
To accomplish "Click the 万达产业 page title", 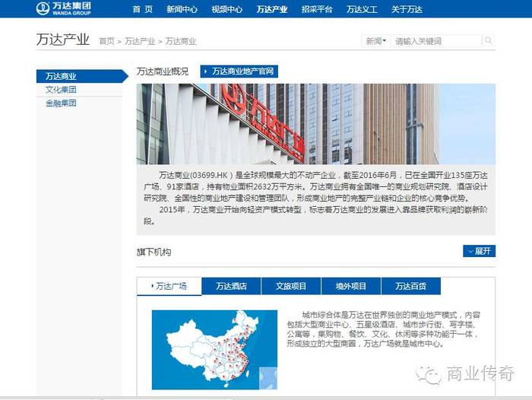I will click(63, 40).
